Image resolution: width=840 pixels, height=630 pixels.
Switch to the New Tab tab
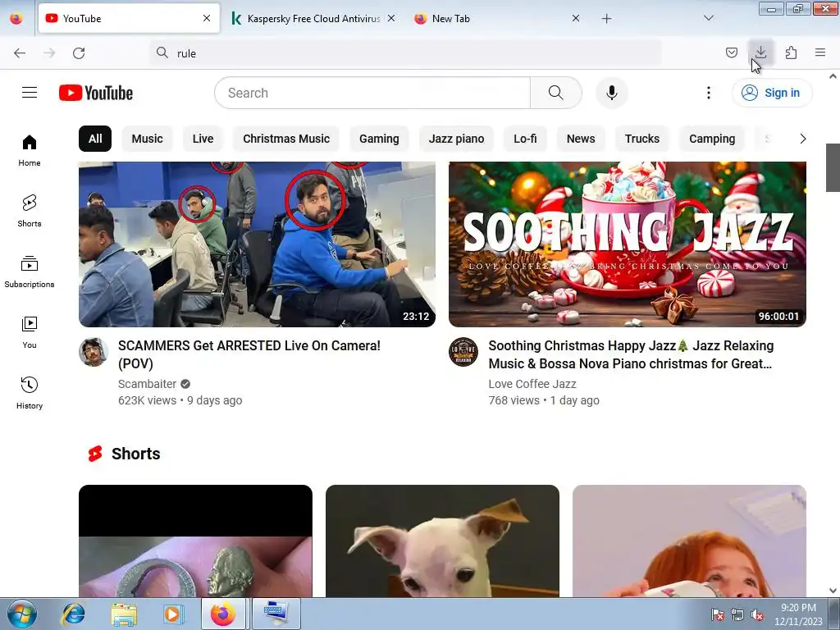click(495, 19)
